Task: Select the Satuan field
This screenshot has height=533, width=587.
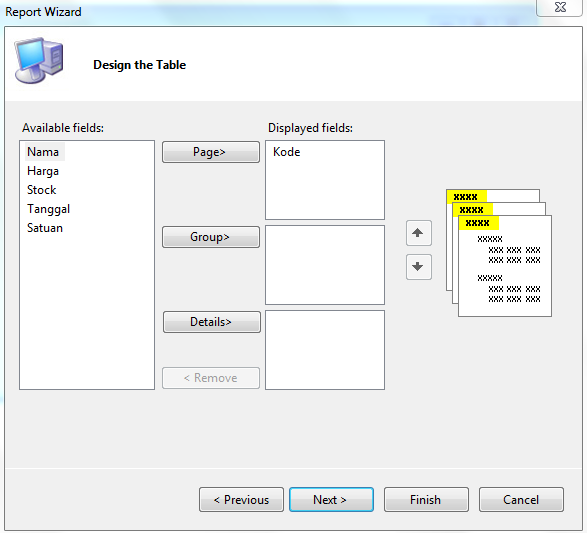Action: pyautogui.click(x=45, y=228)
